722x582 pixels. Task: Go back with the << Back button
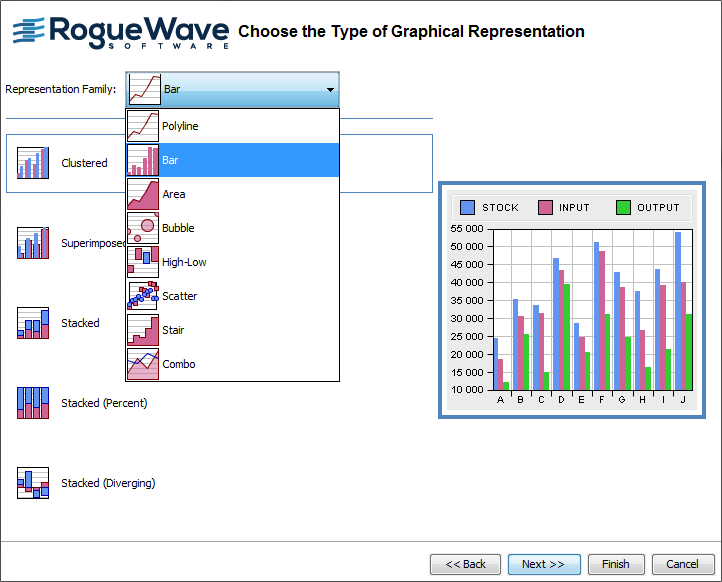[465, 565]
